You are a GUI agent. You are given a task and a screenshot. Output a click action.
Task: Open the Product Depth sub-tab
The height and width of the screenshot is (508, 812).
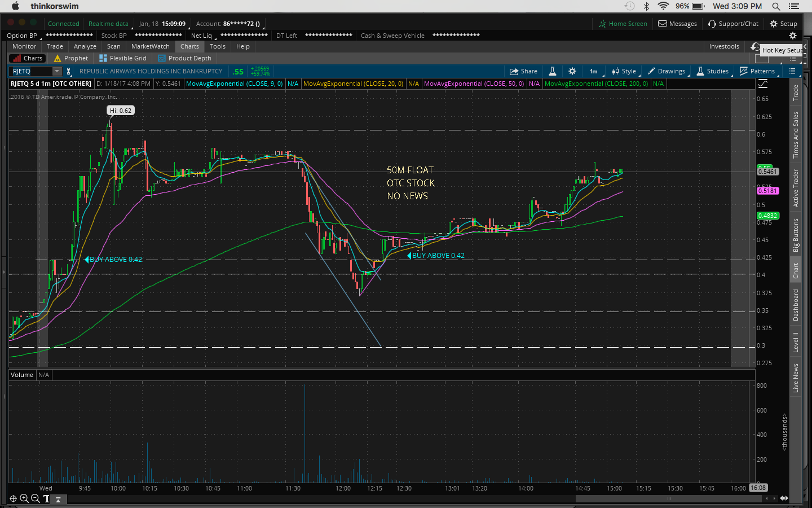point(185,58)
